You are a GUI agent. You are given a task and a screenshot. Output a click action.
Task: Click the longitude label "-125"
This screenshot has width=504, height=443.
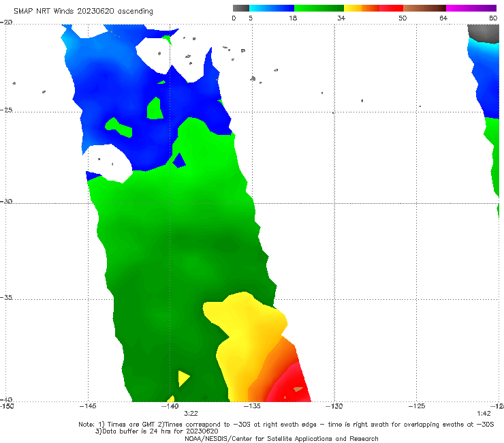417,406
